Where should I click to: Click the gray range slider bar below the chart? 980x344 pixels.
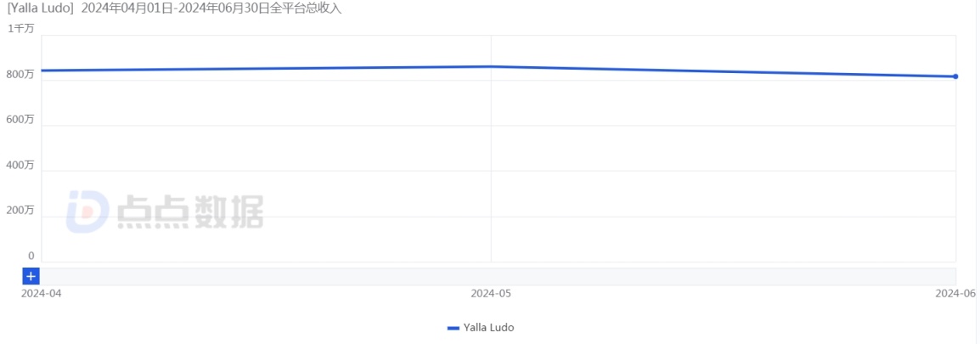[498, 276]
